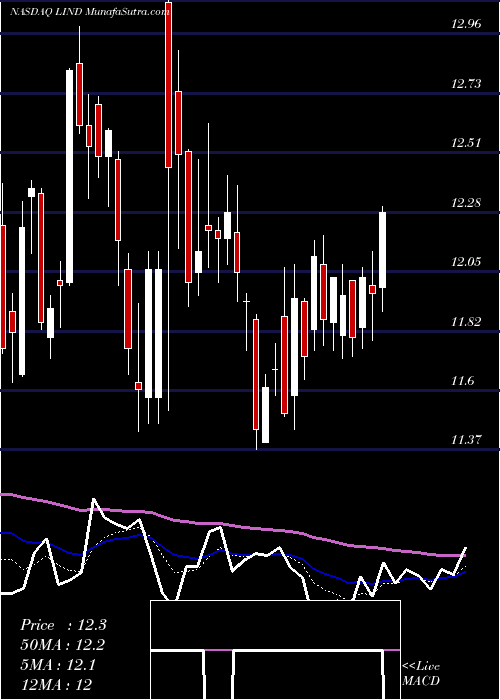Click the 12.05 price axis label
The width and height of the screenshot is (500, 700).
[x=466, y=262]
